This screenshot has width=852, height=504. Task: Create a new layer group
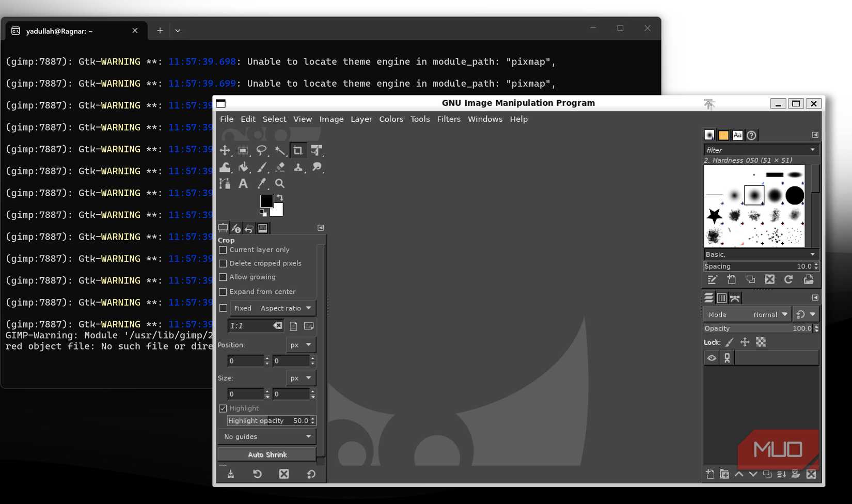pos(724,474)
